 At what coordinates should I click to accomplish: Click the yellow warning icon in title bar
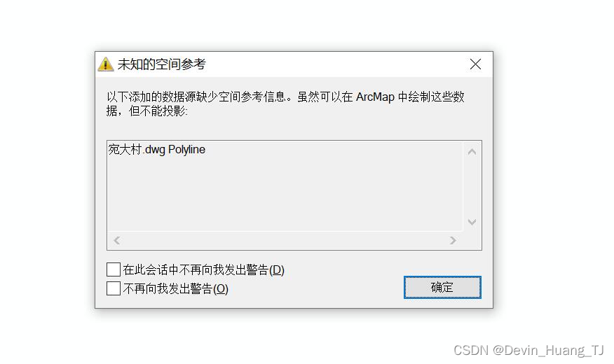pyautogui.click(x=105, y=64)
